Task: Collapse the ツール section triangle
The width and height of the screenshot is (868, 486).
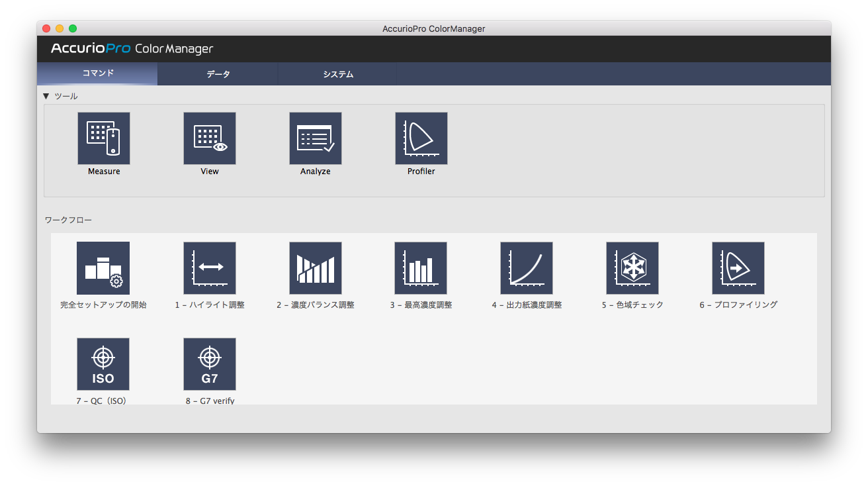Action: point(46,96)
